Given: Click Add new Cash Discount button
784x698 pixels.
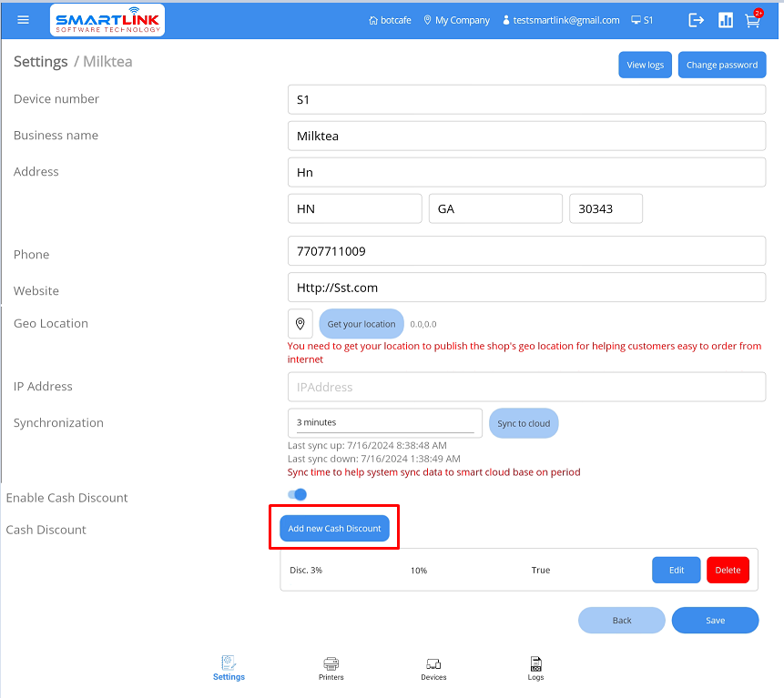Looking at the screenshot, I should point(334,529).
